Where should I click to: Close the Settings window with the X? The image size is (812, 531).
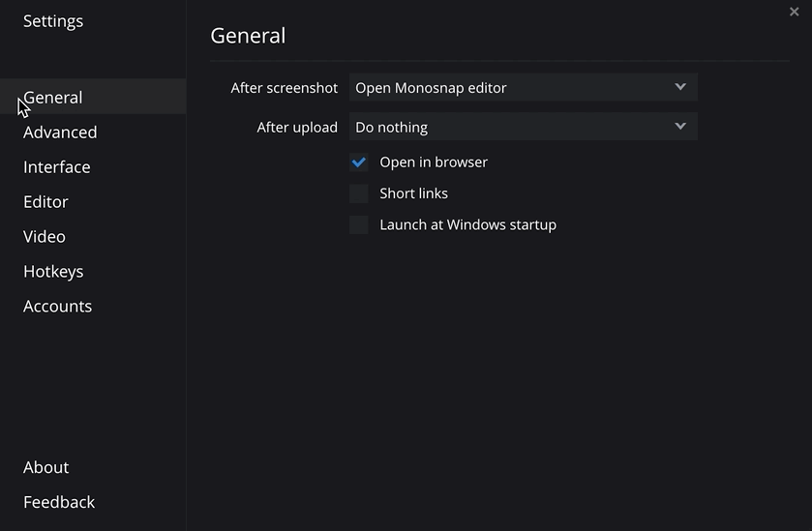795,13
